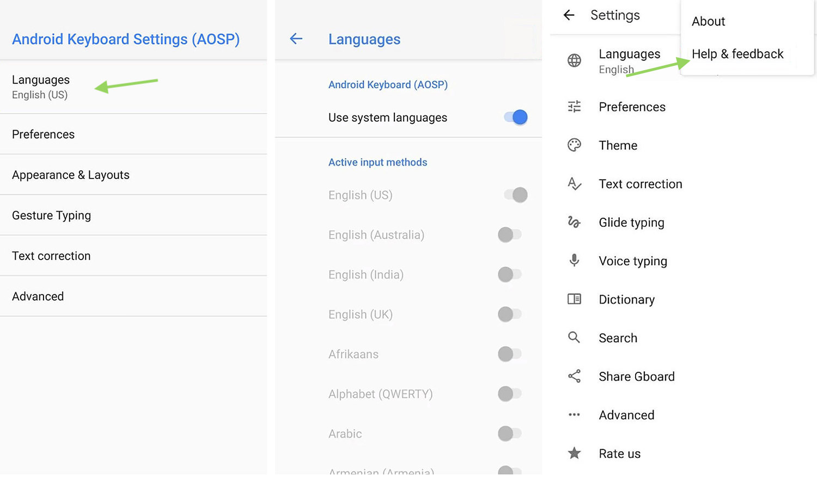Tap the spellcheck icon beside Text correction
This screenshot has width=817, height=504.
point(574,183)
